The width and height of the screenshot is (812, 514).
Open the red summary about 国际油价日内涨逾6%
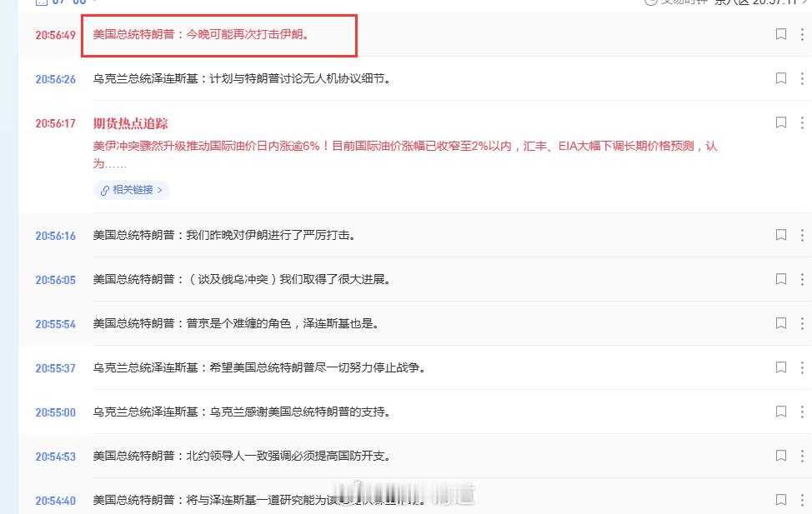click(x=405, y=154)
